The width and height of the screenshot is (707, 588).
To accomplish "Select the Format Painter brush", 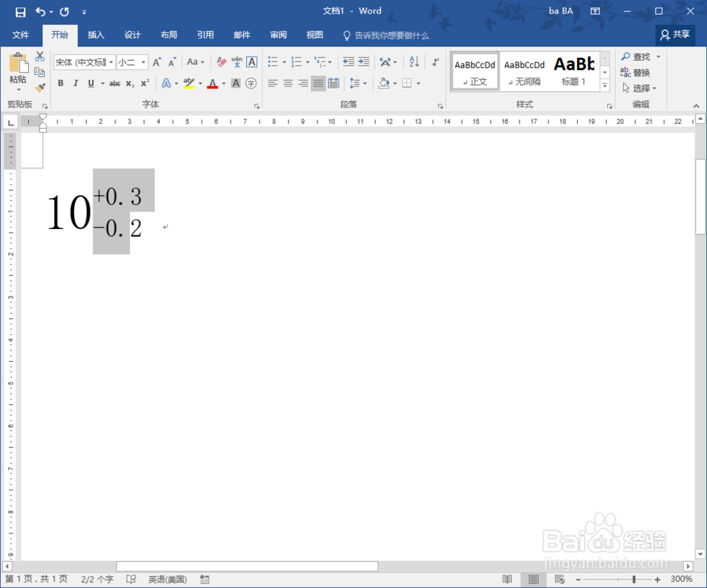I will 40,88.
